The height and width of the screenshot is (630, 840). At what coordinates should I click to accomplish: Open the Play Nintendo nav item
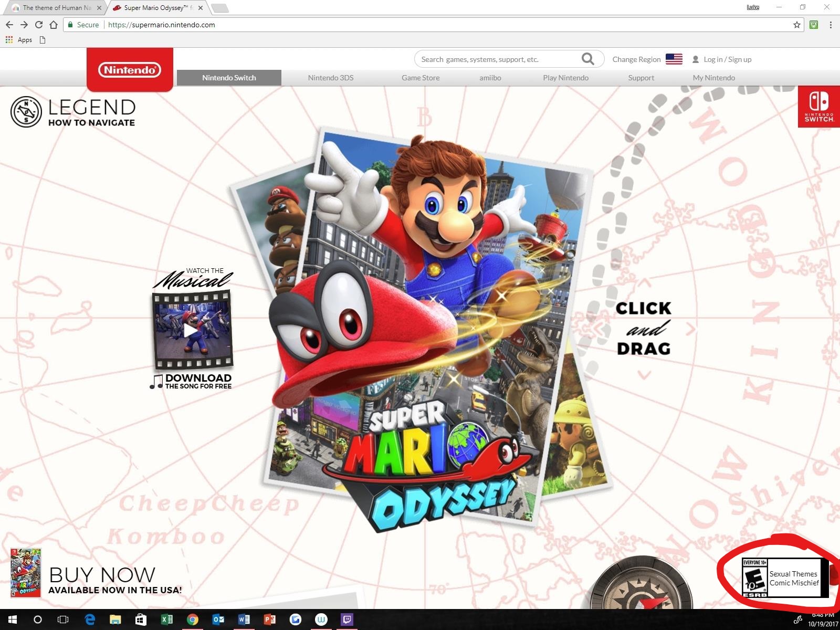coord(565,78)
